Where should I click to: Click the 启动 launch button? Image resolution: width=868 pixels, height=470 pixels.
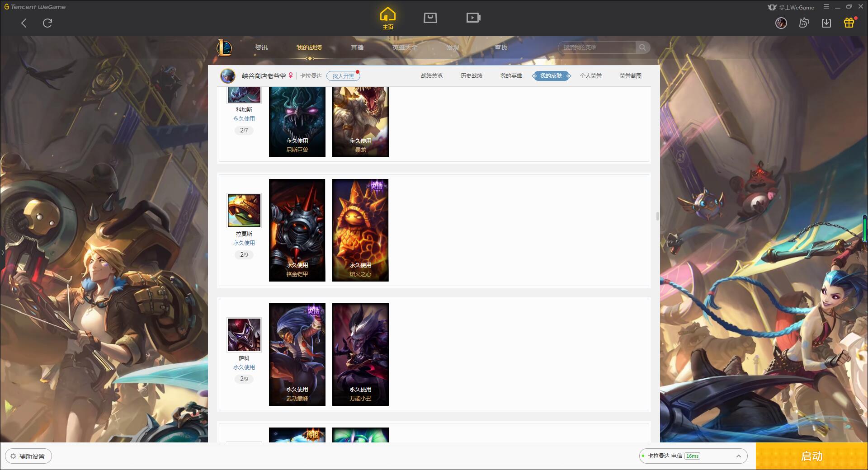812,456
